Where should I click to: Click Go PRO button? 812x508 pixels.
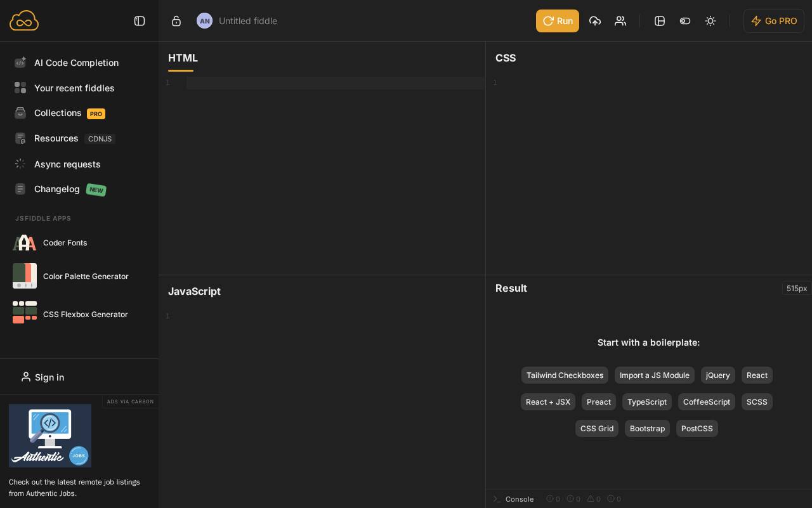[773, 21]
